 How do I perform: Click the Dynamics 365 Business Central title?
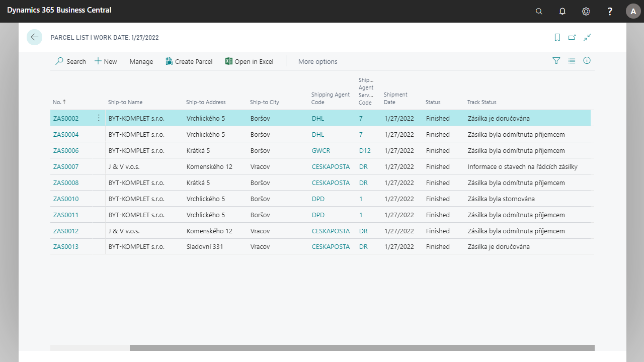[59, 10]
